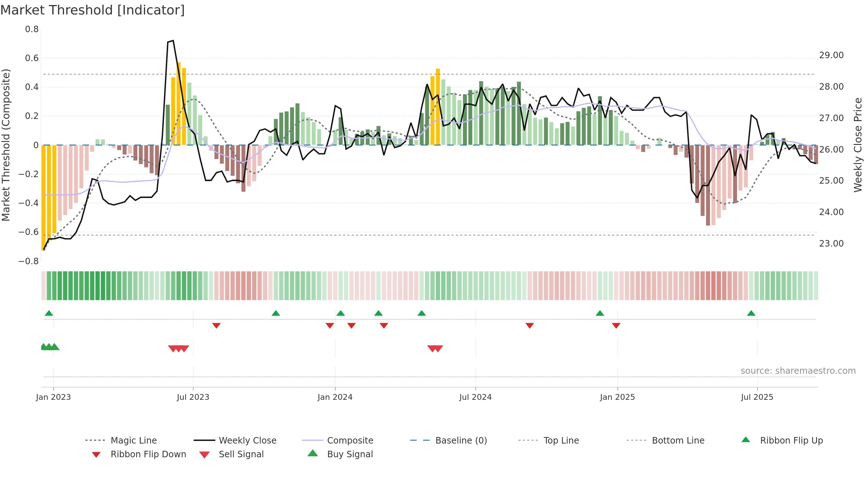Click the 26.00 price axis label
Viewport: 868px width, 488px height.
point(831,149)
